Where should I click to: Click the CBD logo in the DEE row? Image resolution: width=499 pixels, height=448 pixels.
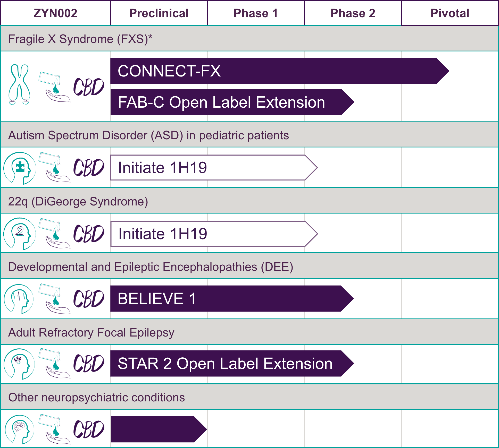pyautogui.click(x=89, y=299)
